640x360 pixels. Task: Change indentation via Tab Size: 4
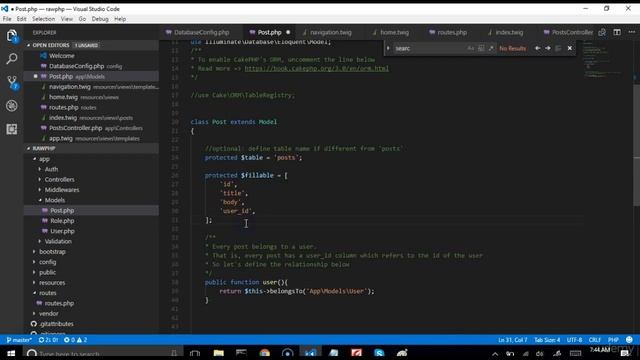[547, 340]
